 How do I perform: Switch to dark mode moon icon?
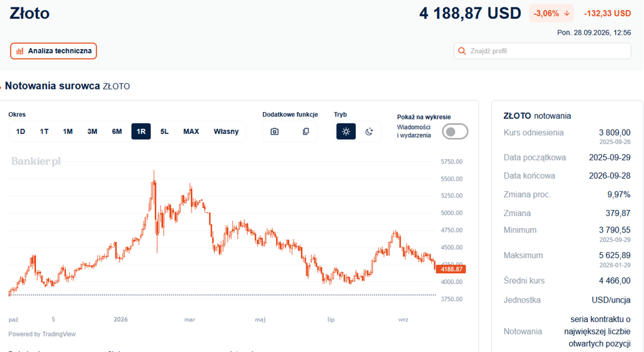click(369, 131)
